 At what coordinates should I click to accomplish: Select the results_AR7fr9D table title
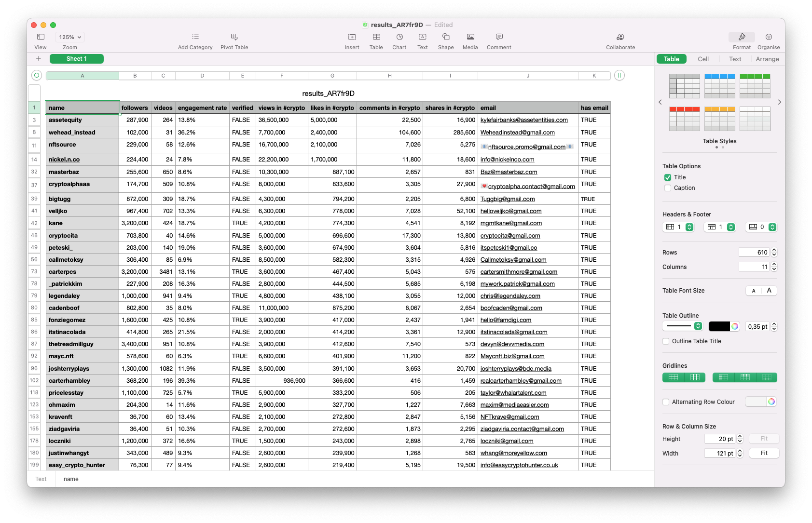[328, 94]
